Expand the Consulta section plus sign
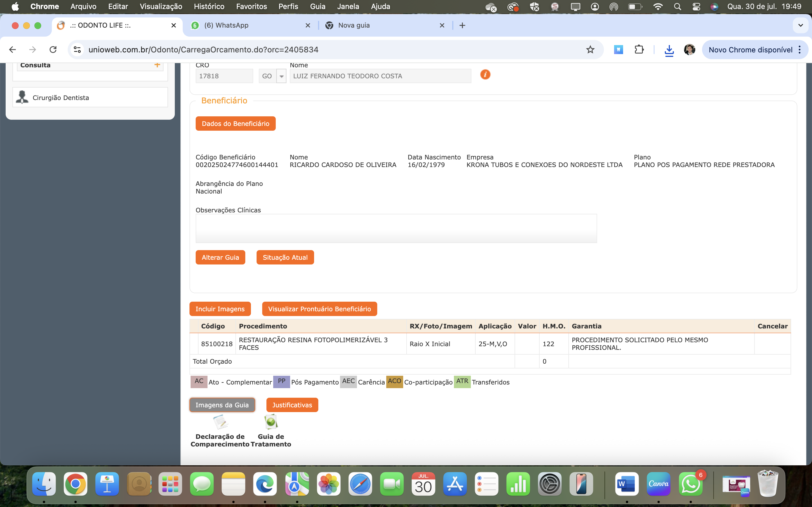Screen dimensions: 812x507 [157, 65]
